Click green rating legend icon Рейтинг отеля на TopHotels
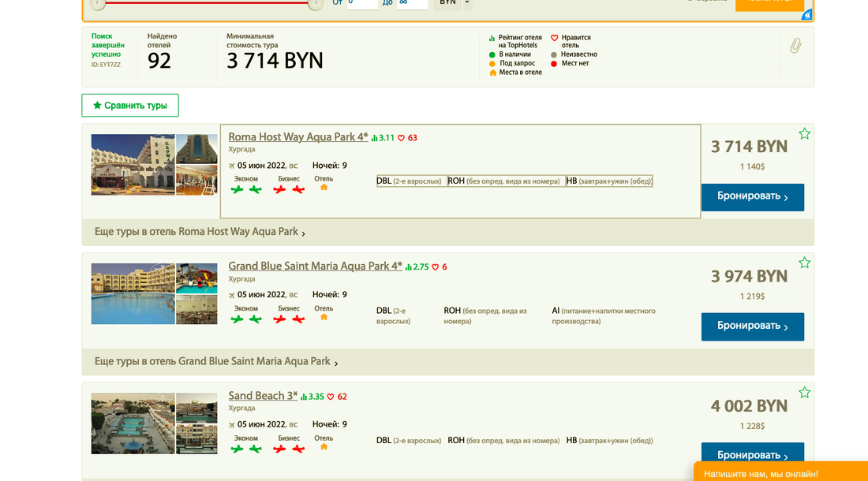868x481 pixels. tap(492, 38)
